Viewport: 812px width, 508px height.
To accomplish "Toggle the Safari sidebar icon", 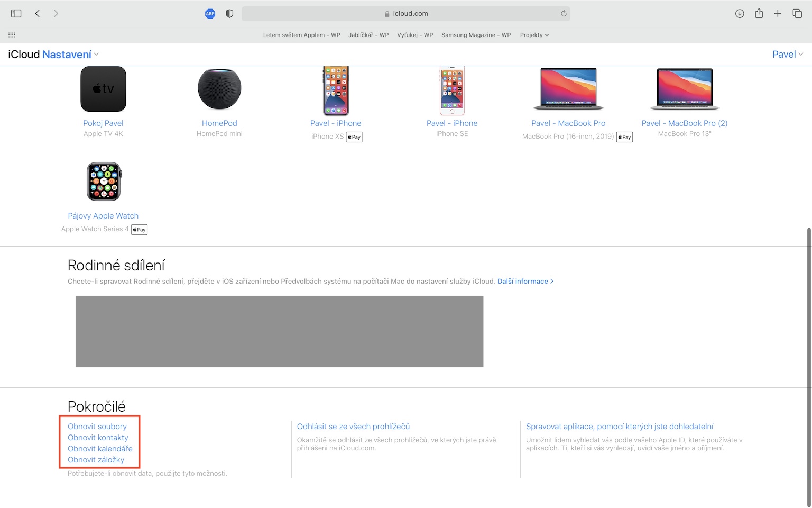I will pos(16,14).
